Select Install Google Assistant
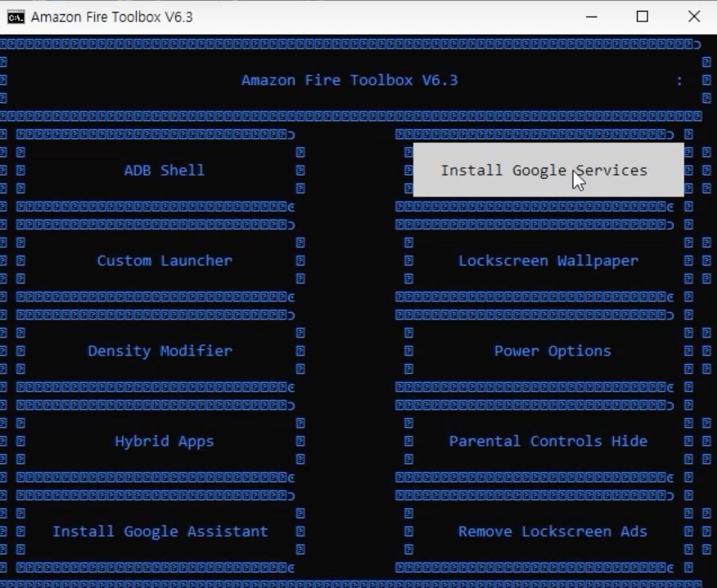 160,531
